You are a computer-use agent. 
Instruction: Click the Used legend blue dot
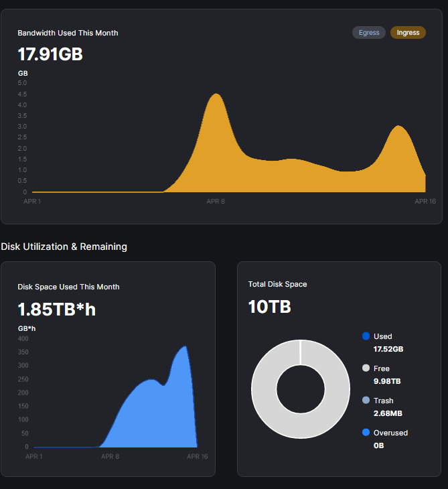(366, 336)
